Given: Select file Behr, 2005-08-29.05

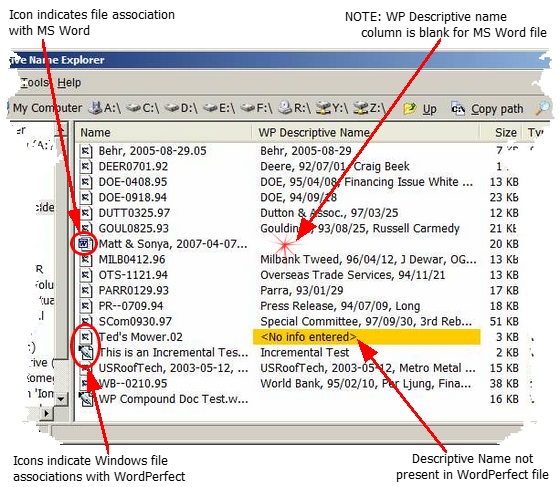Looking at the screenshot, I should pos(152,151).
